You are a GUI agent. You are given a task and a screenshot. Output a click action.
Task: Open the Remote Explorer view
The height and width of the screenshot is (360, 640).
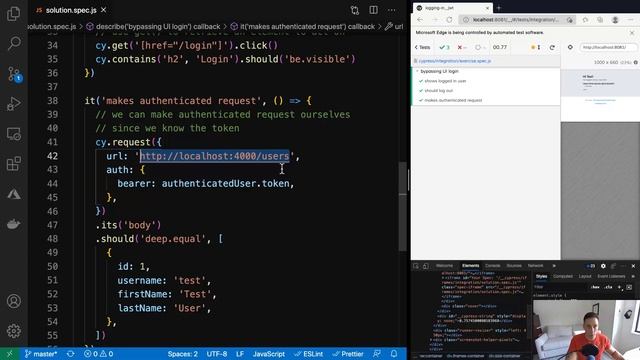[x=13, y=134]
